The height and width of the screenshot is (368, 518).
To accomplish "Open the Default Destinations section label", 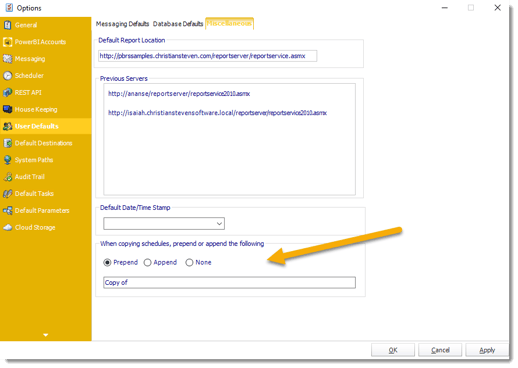I will point(43,143).
